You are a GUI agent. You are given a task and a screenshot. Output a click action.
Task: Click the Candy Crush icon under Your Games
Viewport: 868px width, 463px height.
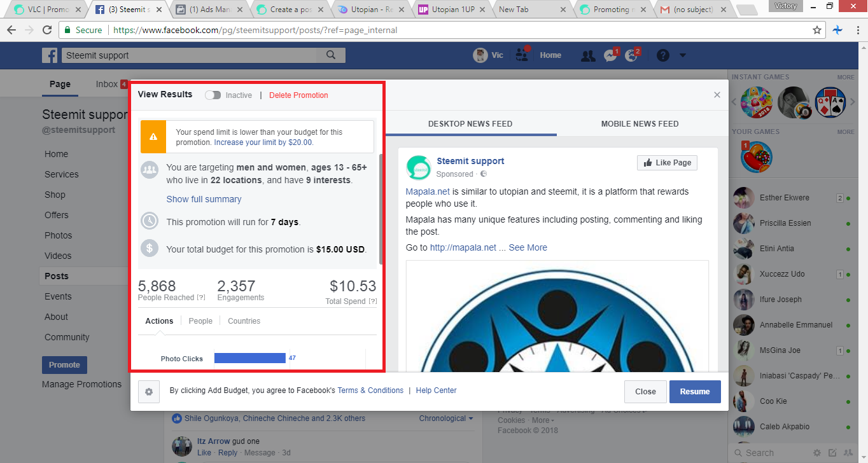757,156
